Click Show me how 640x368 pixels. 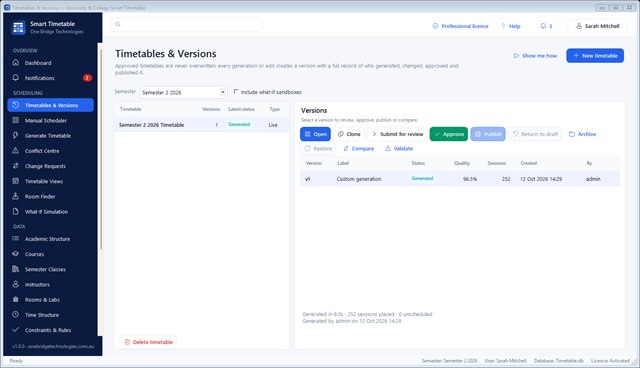click(x=535, y=55)
